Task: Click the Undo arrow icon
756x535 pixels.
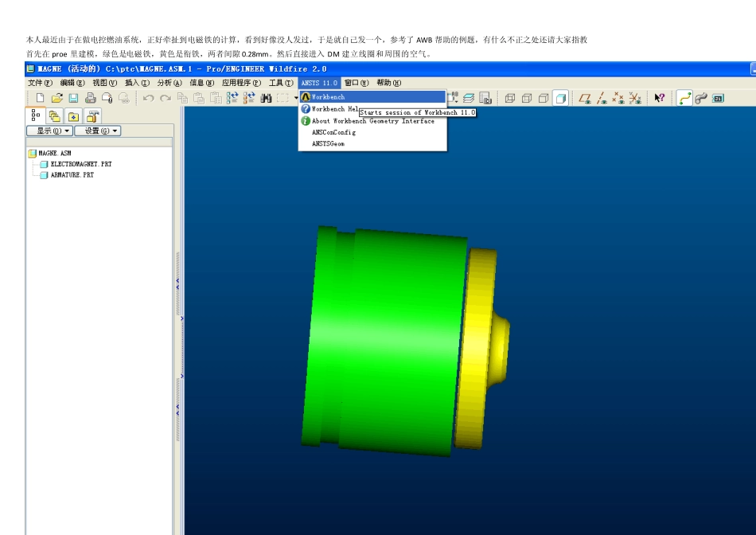Action: [x=149, y=98]
